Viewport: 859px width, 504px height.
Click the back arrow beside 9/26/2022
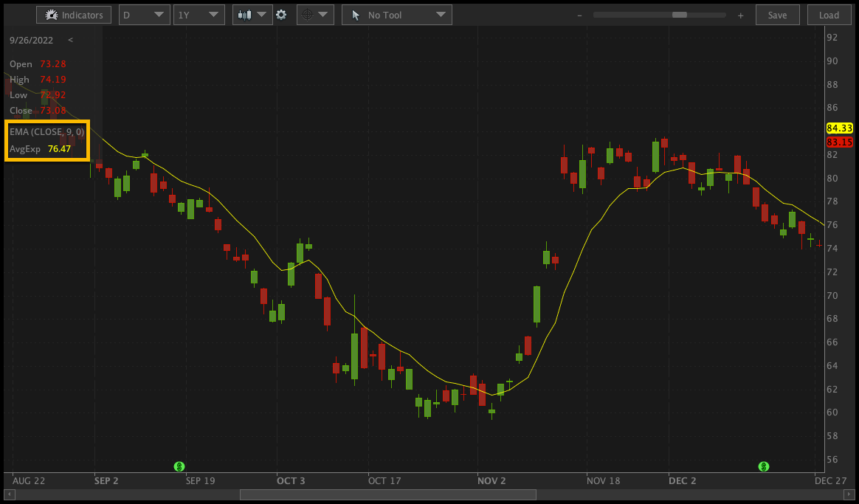click(70, 40)
